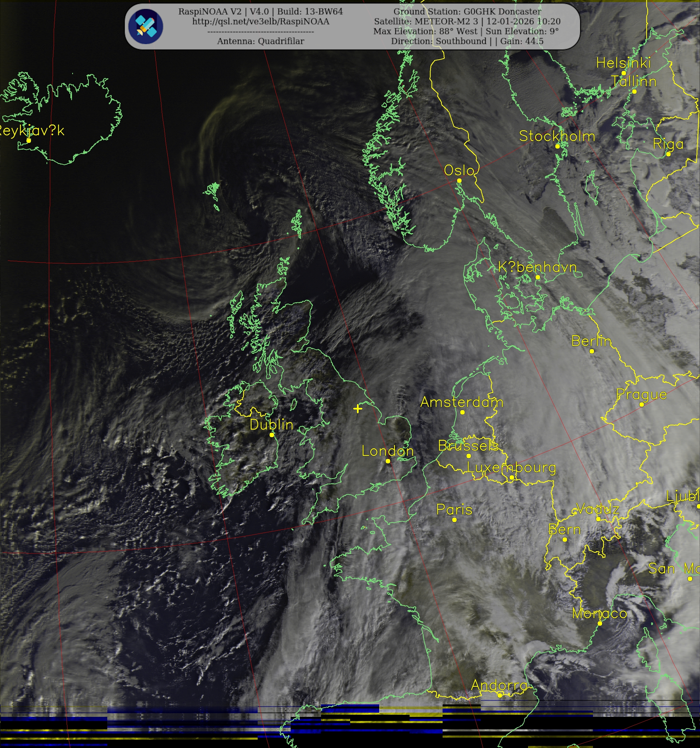
Task: Select the Stockholm marker dot
Action: 557,146
